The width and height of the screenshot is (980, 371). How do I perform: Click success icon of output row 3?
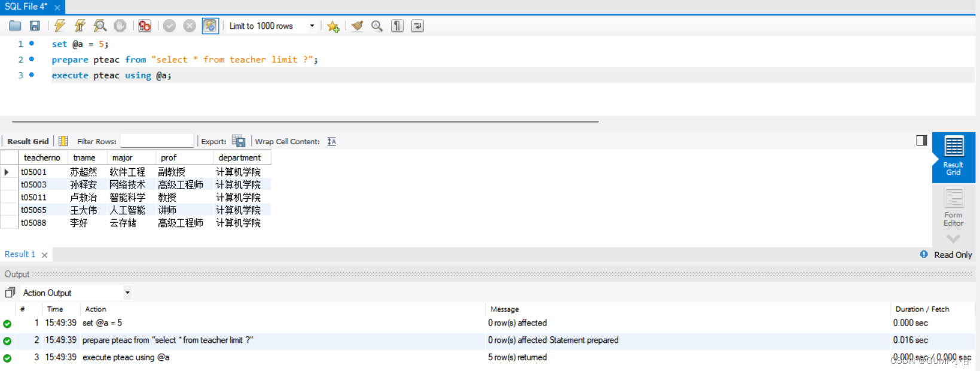(7, 358)
